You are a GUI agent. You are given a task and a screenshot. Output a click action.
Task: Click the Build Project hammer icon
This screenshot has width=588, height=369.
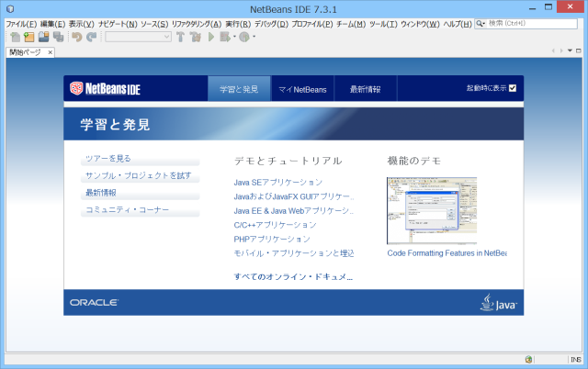click(x=180, y=37)
